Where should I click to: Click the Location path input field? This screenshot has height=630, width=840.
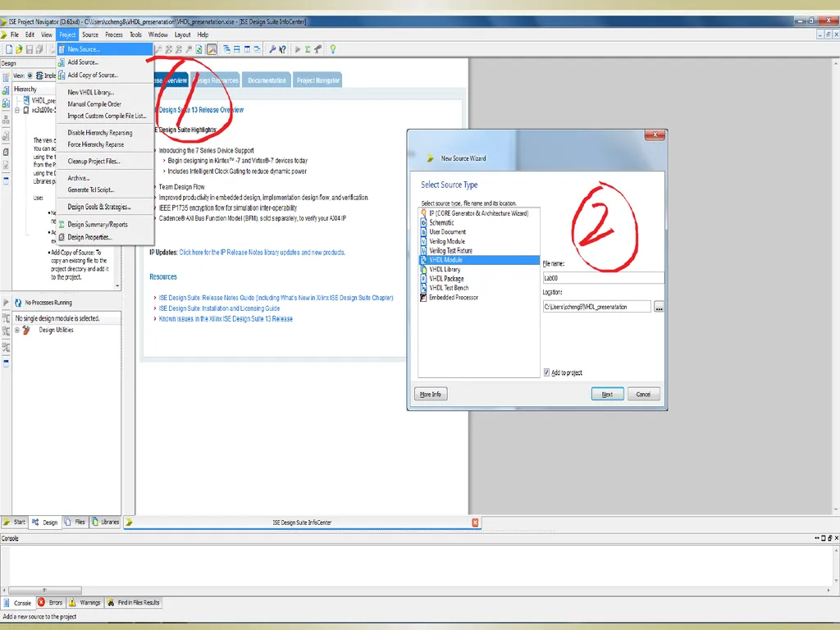[x=597, y=307]
